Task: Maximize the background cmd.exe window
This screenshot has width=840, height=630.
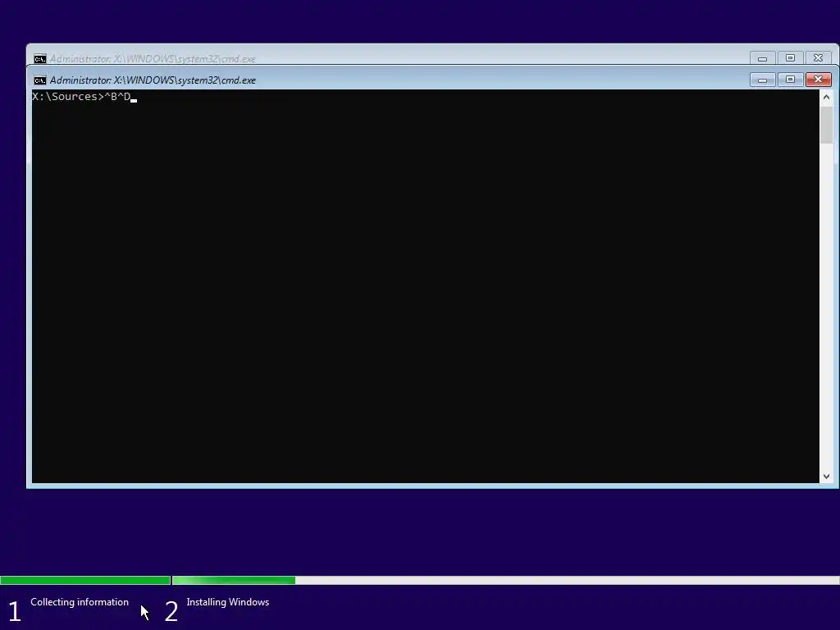Action: point(790,58)
